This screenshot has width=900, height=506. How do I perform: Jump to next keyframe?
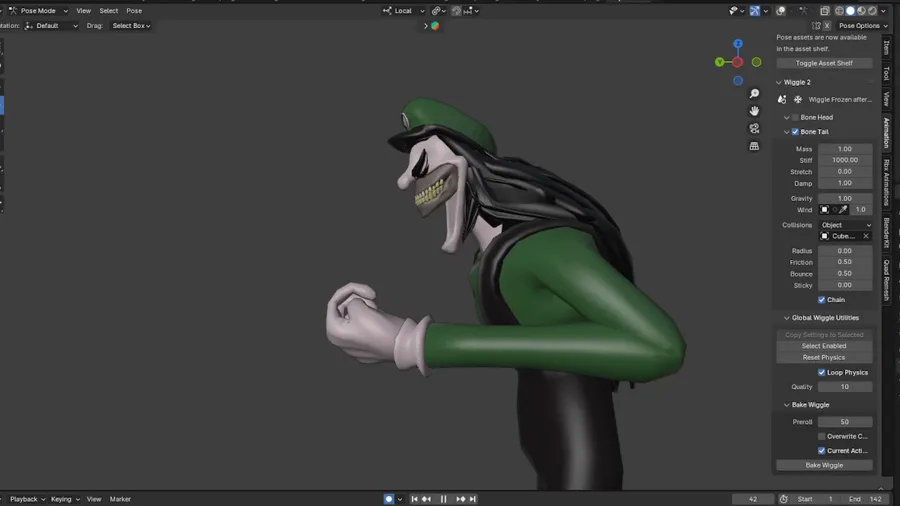pos(460,499)
